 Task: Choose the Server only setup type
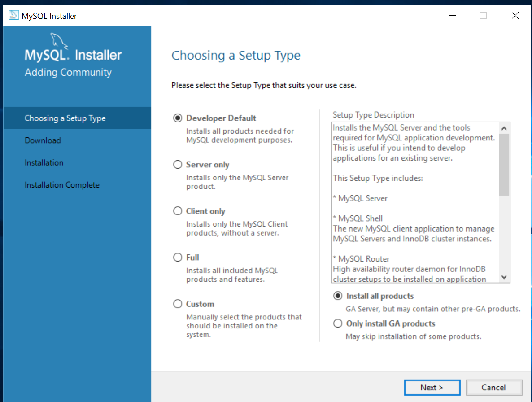tap(178, 165)
